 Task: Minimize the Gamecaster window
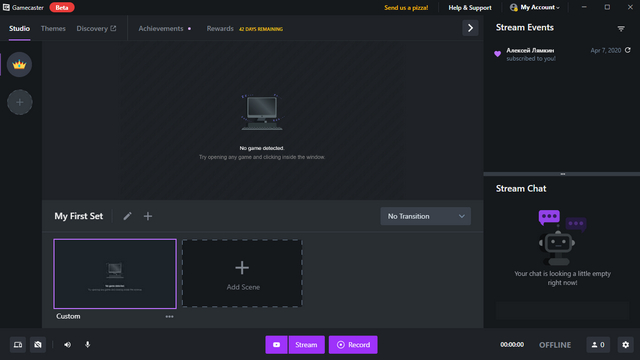pos(584,7)
